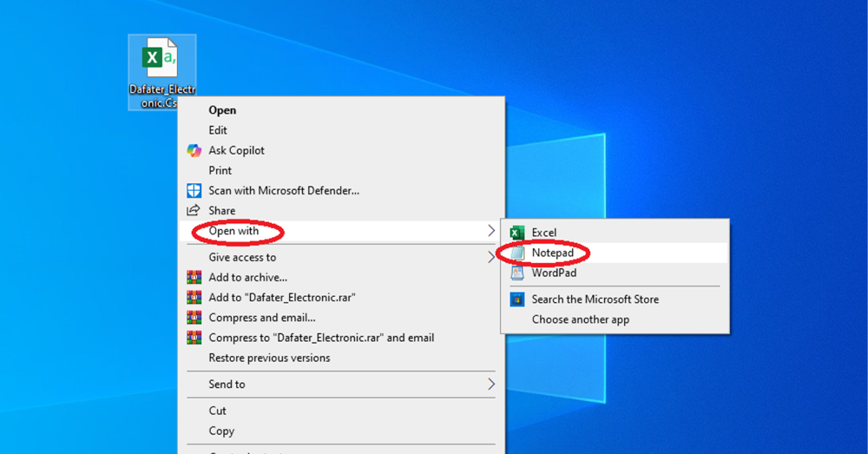Select Ask Copilot menu entry

pos(342,150)
